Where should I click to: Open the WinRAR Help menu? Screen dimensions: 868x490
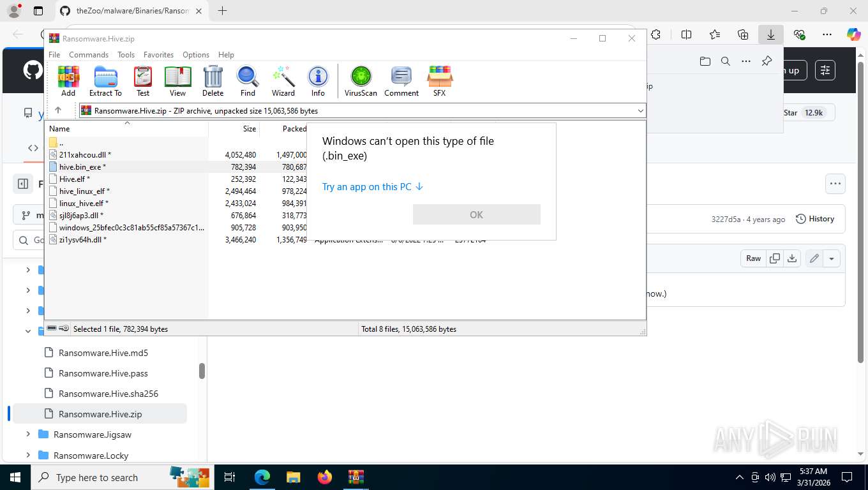pos(226,55)
